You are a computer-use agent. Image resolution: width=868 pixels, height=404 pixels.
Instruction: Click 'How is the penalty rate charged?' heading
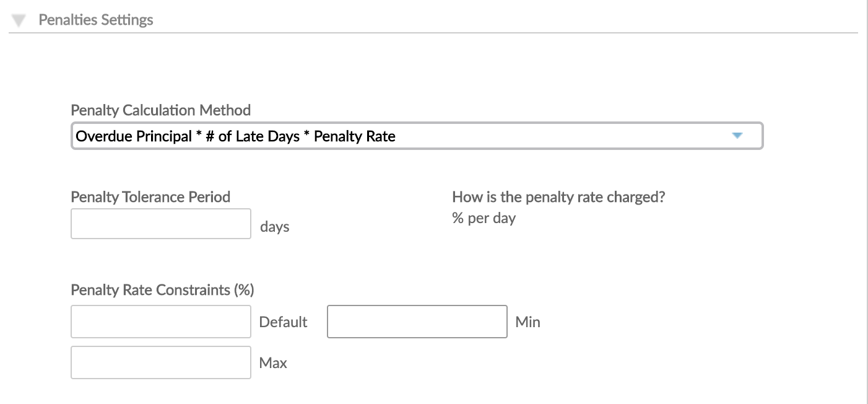tap(558, 196)
